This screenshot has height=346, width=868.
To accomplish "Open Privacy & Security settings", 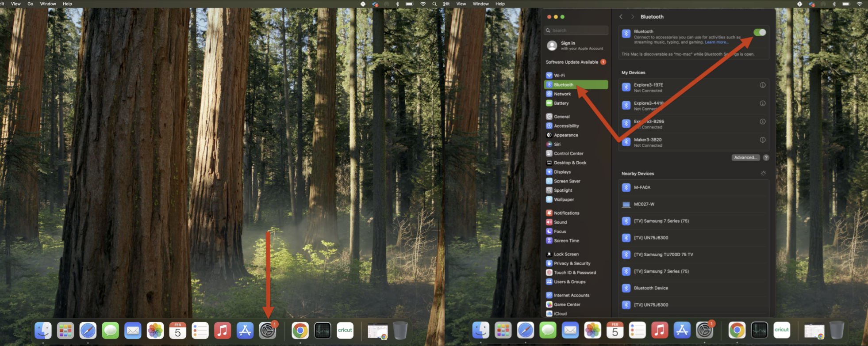I will point(572,263).
